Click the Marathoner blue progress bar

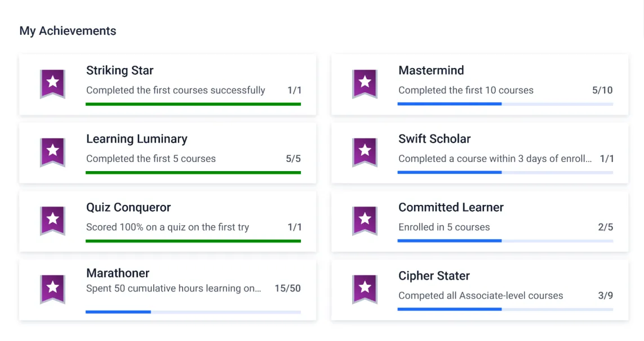tap(193, 312)
